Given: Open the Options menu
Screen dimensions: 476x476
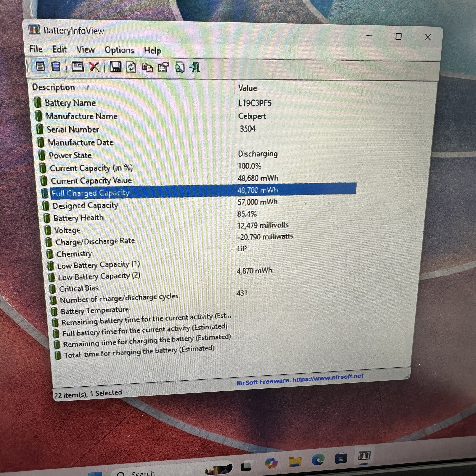Looking at the screenshot, I should pos(119,50).
